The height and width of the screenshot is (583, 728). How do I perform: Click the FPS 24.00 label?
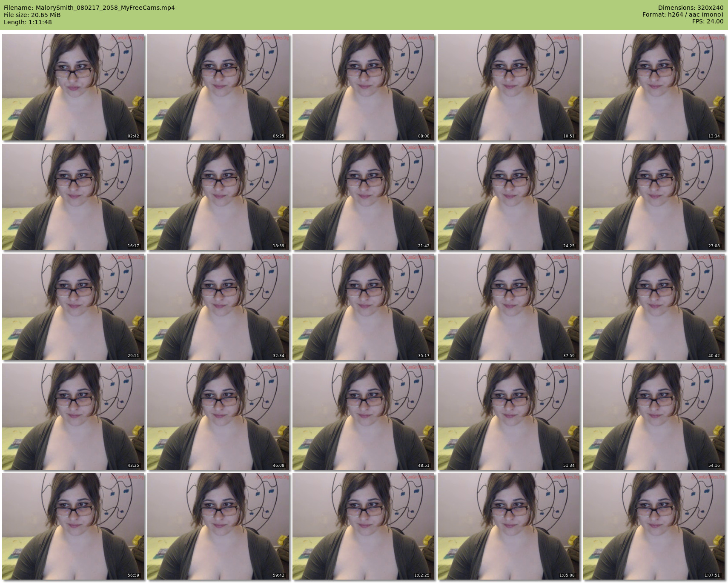pos(708,21)
